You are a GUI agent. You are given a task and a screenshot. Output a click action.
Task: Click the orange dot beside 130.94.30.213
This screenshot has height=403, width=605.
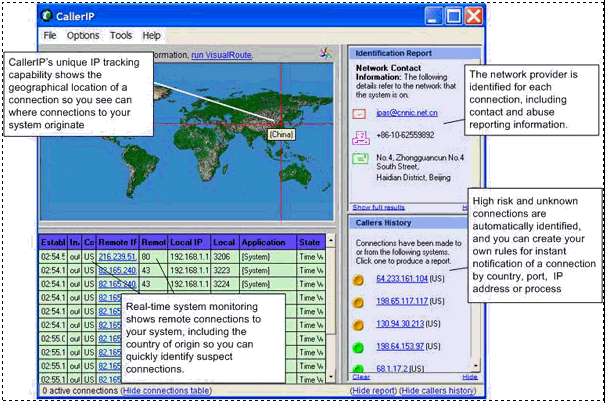[358, 325]
